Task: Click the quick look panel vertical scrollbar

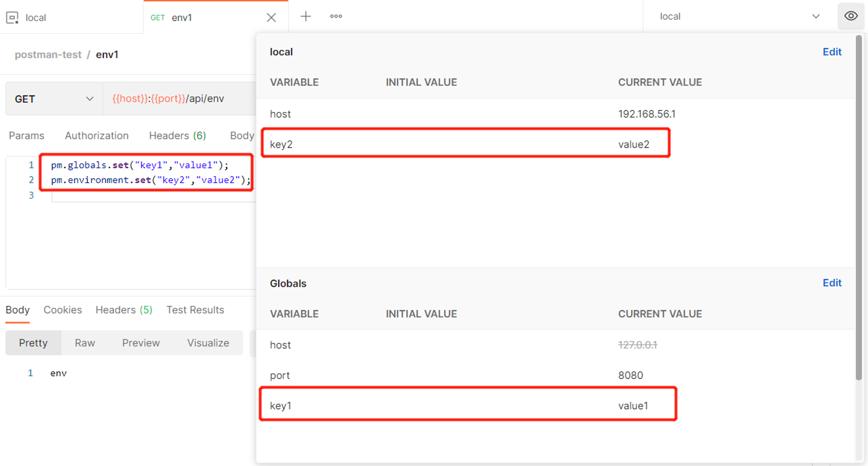Action: coord(858,208)
